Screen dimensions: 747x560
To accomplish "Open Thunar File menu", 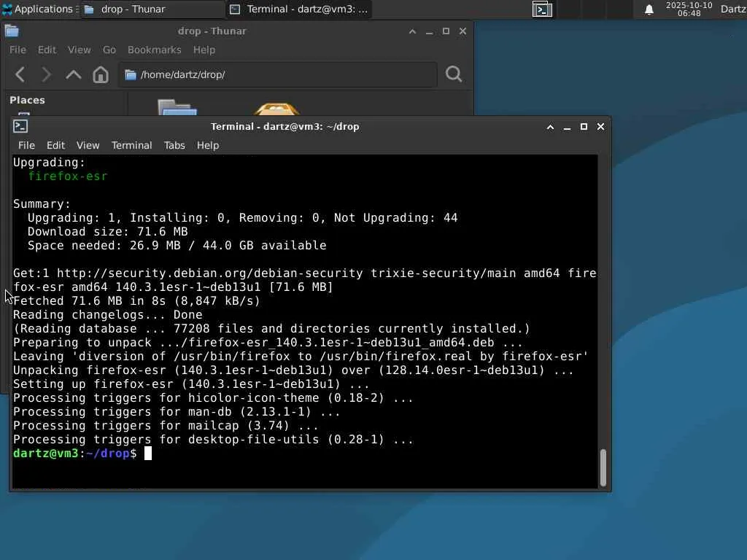I will [18, 50].
